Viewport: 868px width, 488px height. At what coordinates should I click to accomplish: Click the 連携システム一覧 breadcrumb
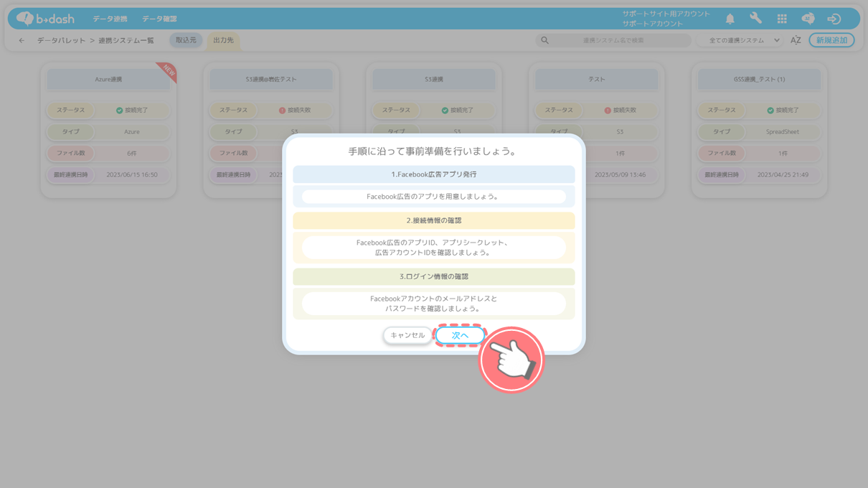click(126, 40)
